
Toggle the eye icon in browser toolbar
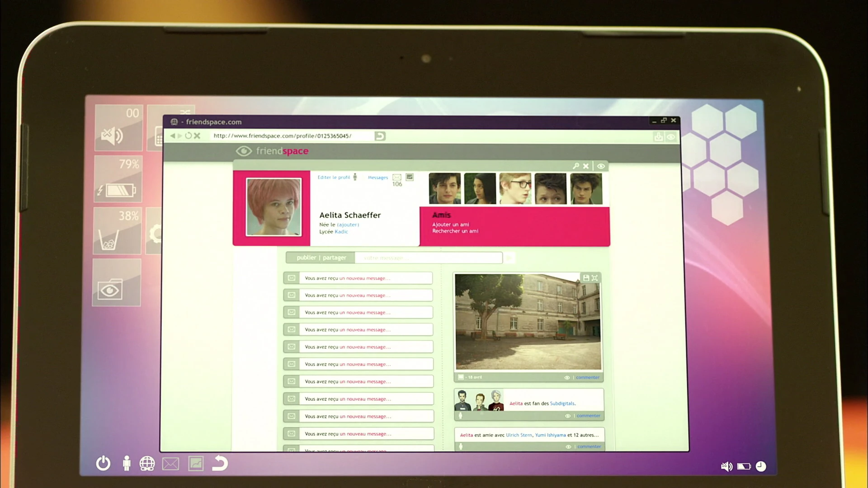tap(671, 136)
